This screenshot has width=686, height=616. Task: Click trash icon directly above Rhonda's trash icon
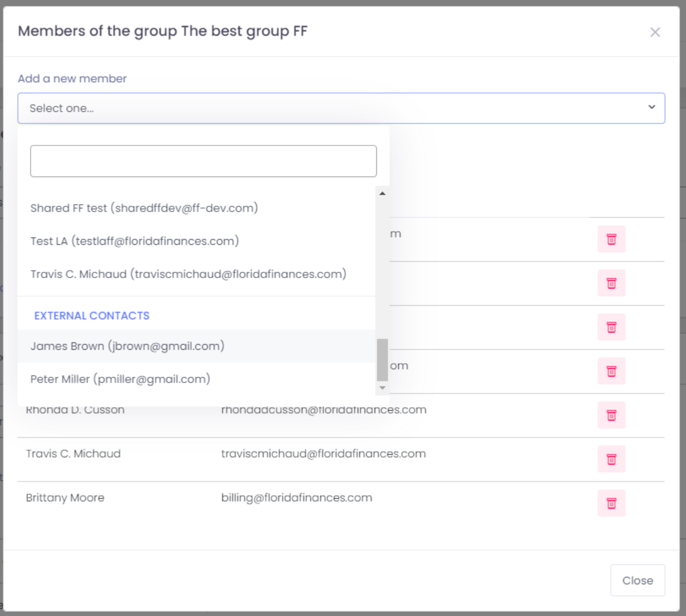tap(611, 371)
